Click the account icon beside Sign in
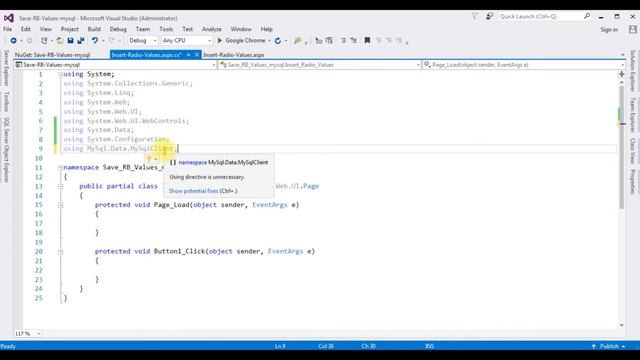 pyautogui.click(x=633, y=29)
